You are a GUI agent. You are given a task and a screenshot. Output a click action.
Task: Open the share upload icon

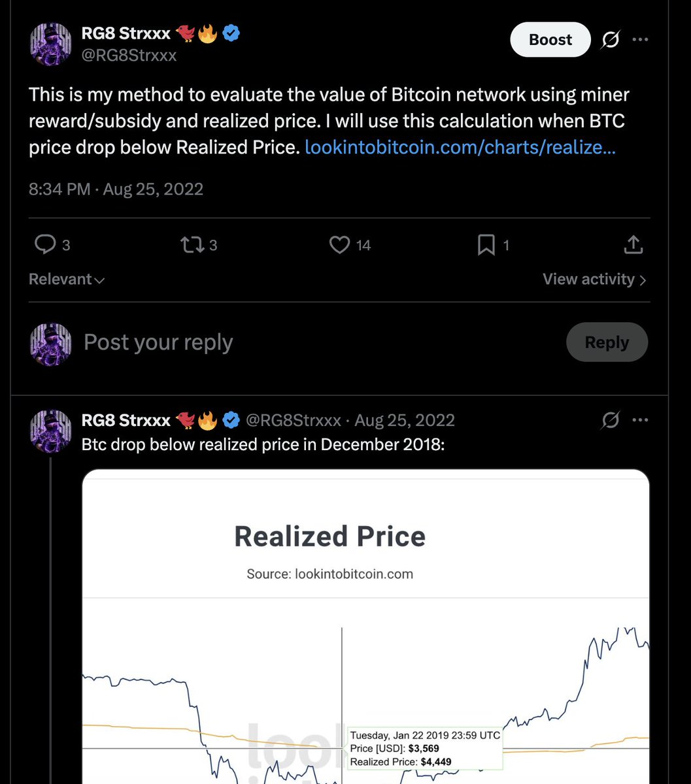[633, 245]
